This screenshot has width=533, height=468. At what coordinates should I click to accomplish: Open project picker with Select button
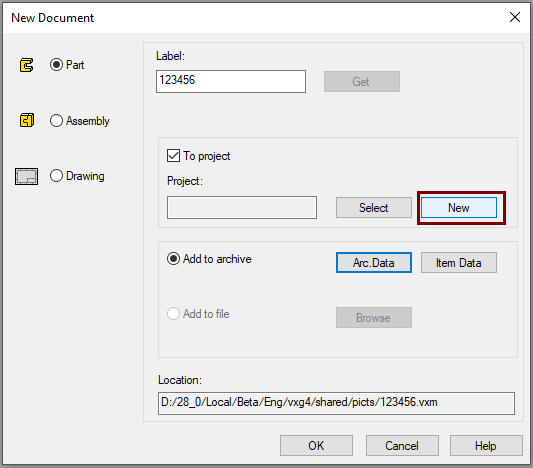tap(374, 208)
